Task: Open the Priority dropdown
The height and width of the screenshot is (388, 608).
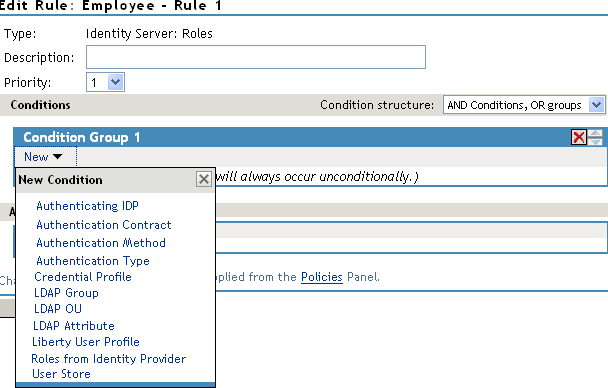Action: tap(105, 82)
